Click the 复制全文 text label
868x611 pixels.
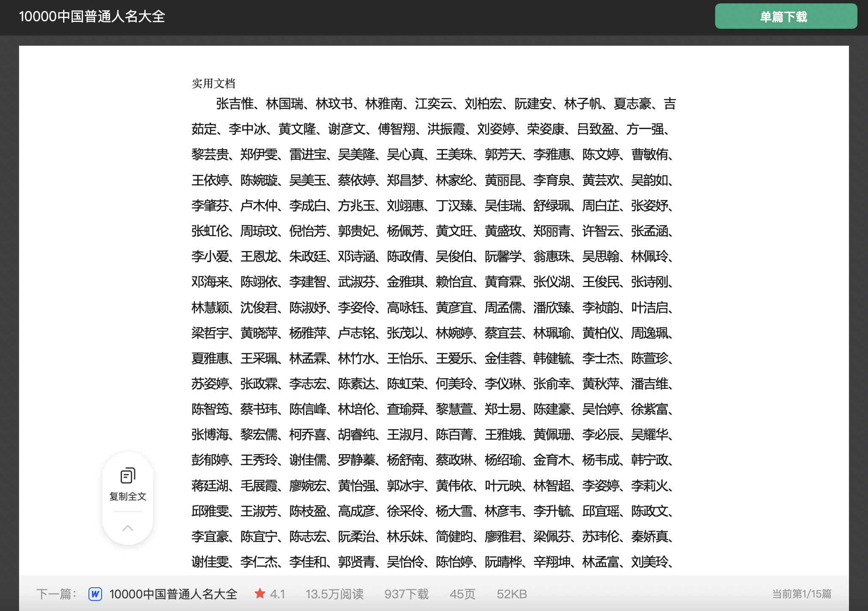(127, 496)
